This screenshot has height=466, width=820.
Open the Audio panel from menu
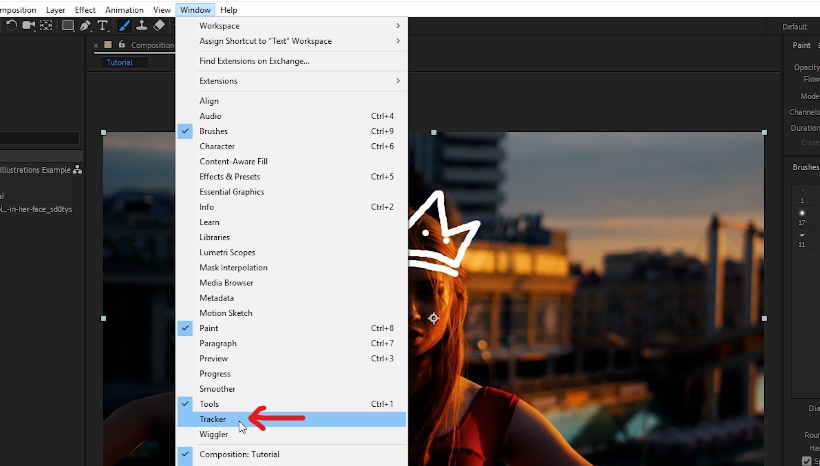point(292,116)
